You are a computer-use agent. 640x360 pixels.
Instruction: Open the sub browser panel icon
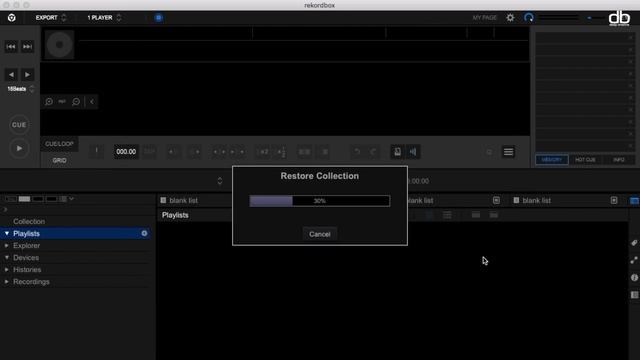click(x=634, y=295)
